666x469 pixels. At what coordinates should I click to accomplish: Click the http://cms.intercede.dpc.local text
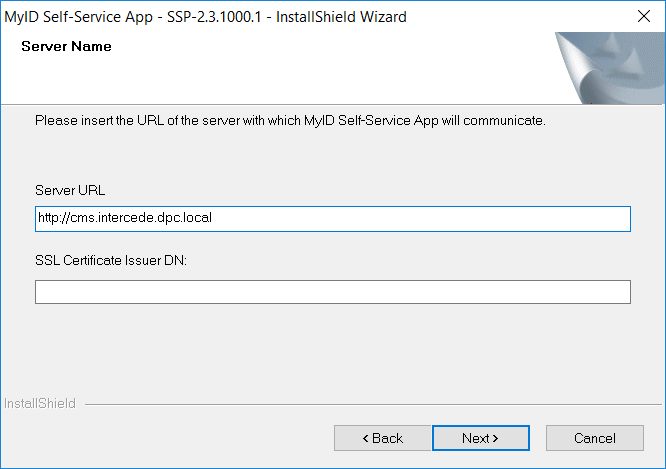click(125, 218)
